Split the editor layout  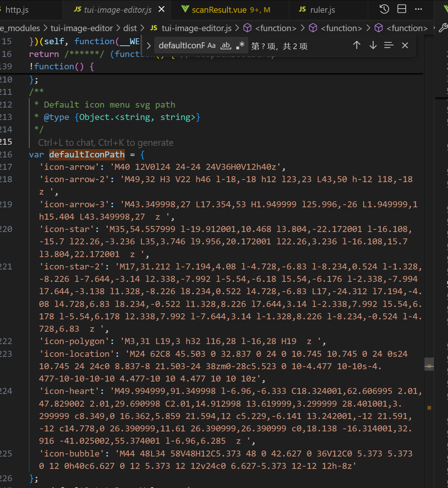402,9
